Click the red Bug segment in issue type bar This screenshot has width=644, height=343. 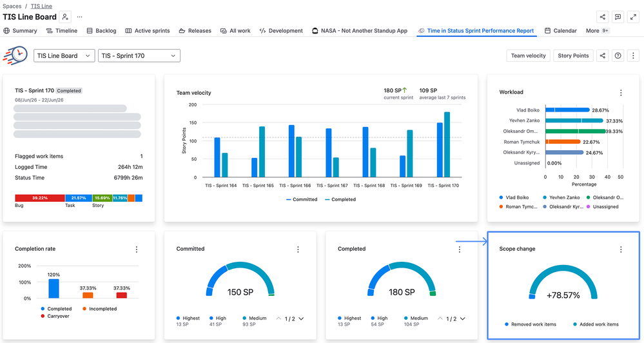point(40,198)
